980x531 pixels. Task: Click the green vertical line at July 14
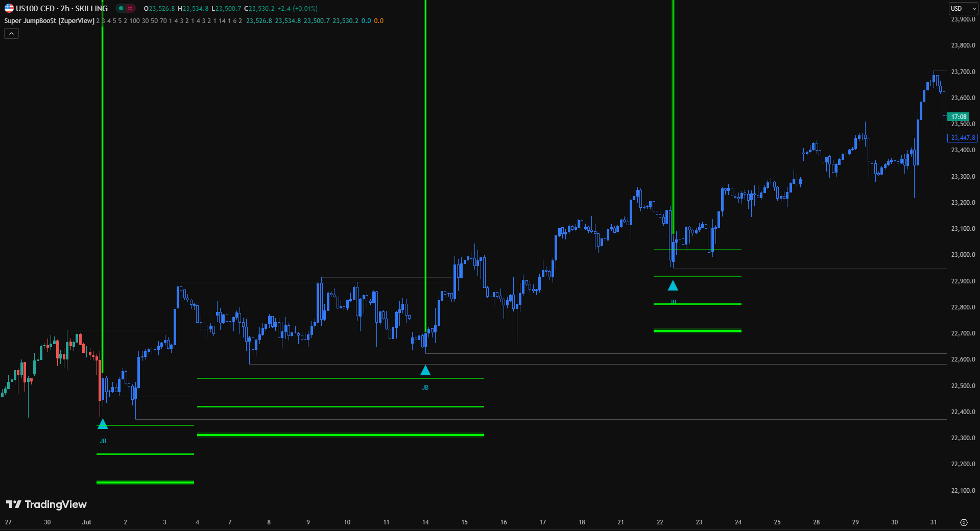click(x=425, y=153)
